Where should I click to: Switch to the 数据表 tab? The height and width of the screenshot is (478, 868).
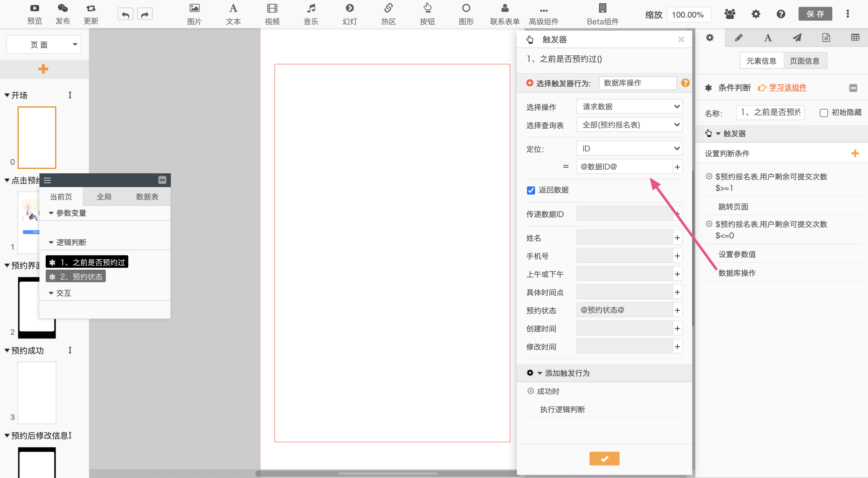click(x=147, y=197)
